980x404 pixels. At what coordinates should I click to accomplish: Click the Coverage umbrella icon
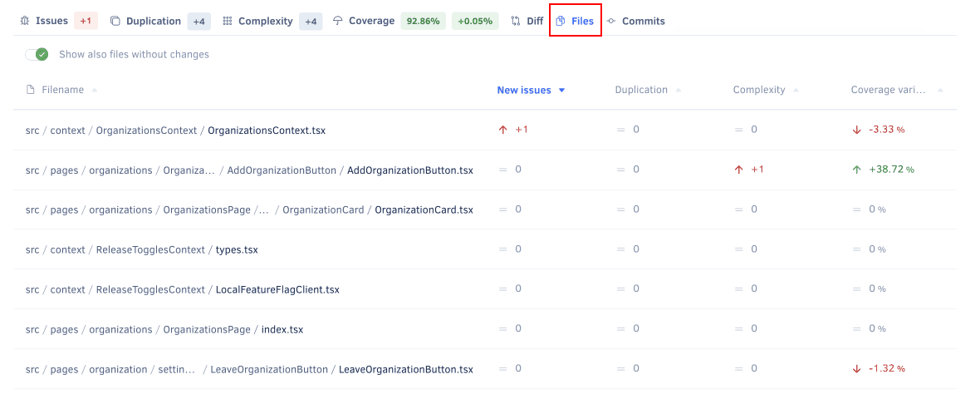pos(338,21)
